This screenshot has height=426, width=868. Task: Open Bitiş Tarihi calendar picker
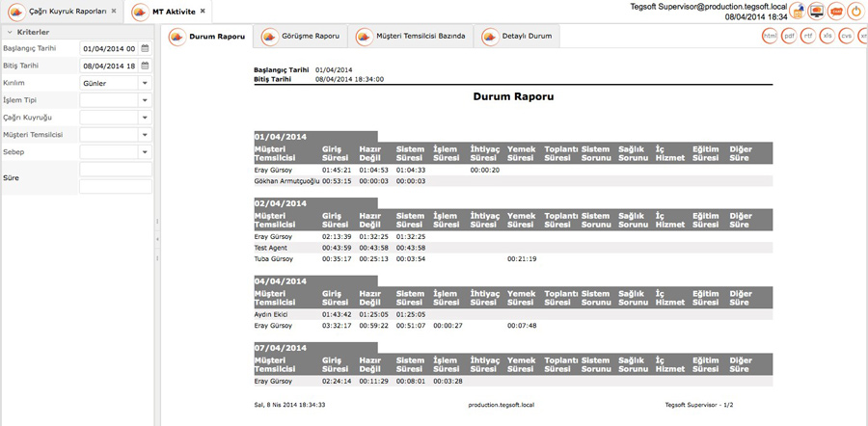[145, 66]
